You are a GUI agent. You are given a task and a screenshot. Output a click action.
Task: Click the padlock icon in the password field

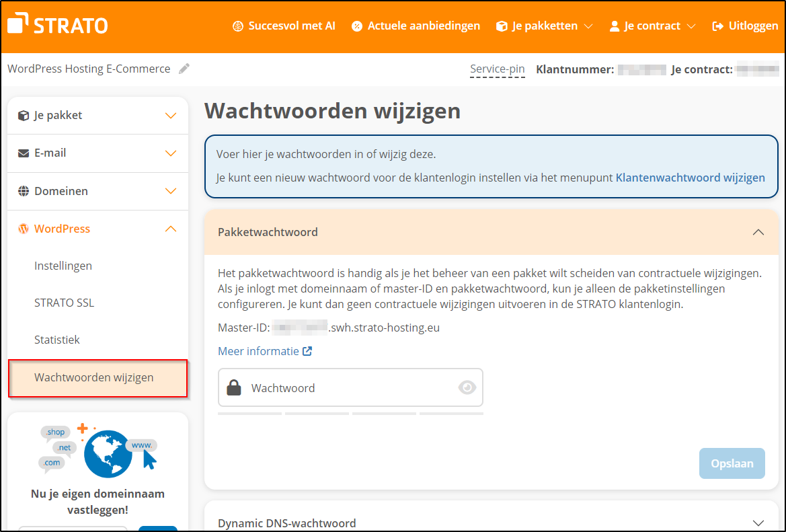(233, 387)
